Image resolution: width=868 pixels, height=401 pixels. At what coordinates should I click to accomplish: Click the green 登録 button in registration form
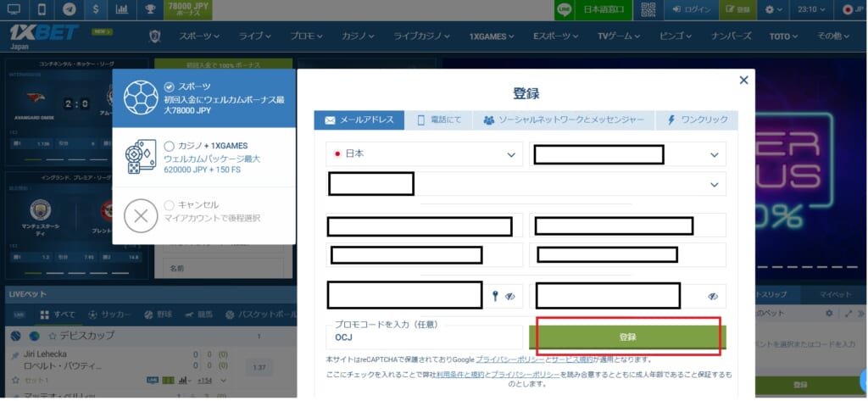click(x=627, y=337)
